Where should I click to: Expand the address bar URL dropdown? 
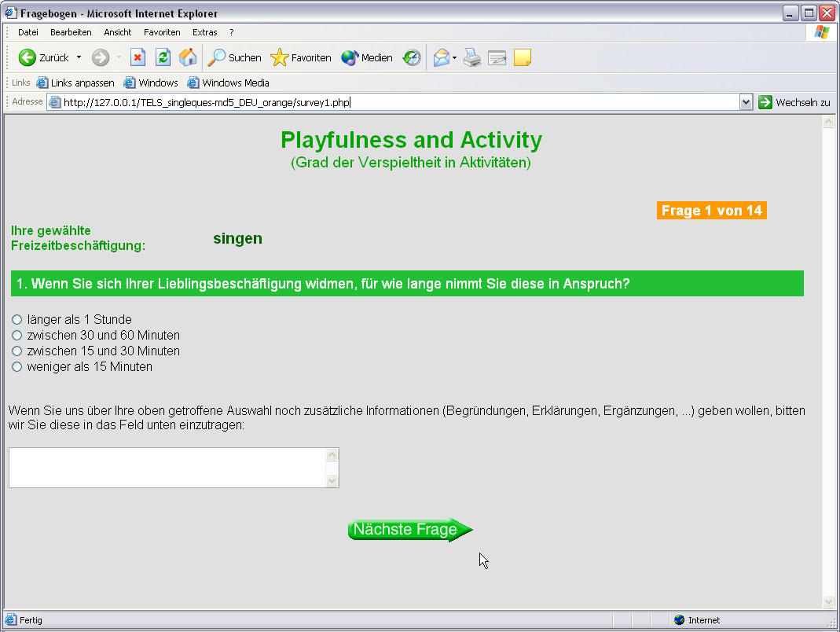click(746, 102)
